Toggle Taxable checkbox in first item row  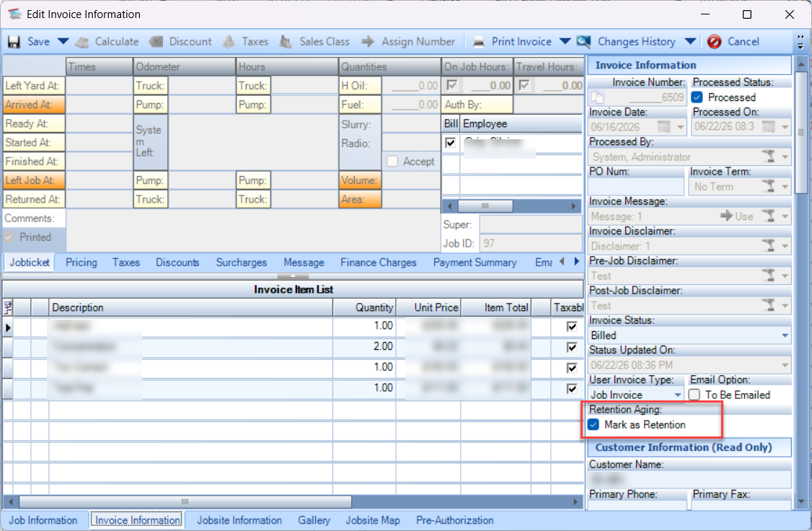(572, 326)
